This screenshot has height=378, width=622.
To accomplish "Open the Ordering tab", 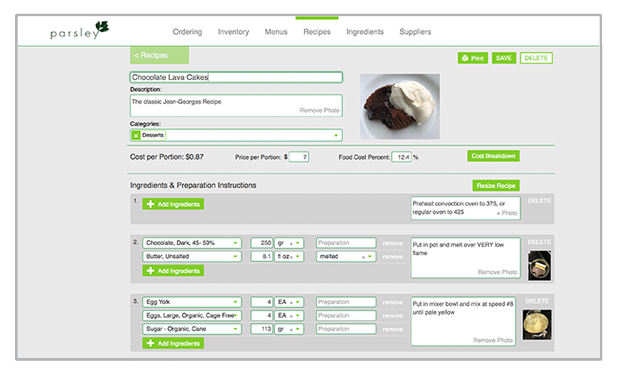I will click(x=187, y=32).
